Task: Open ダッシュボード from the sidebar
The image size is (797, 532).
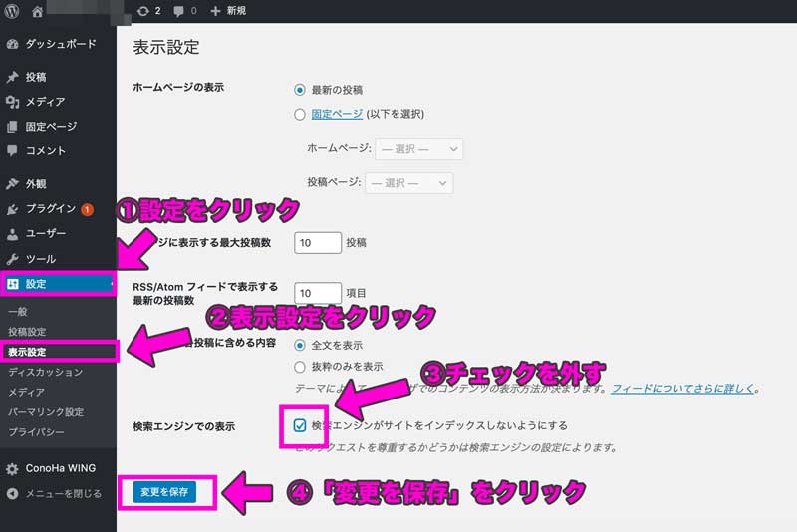Action: (x=12, y=45)
